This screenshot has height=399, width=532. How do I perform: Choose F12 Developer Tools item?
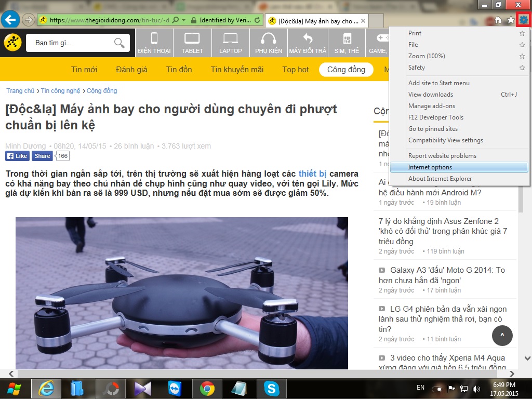click(460, 117)
